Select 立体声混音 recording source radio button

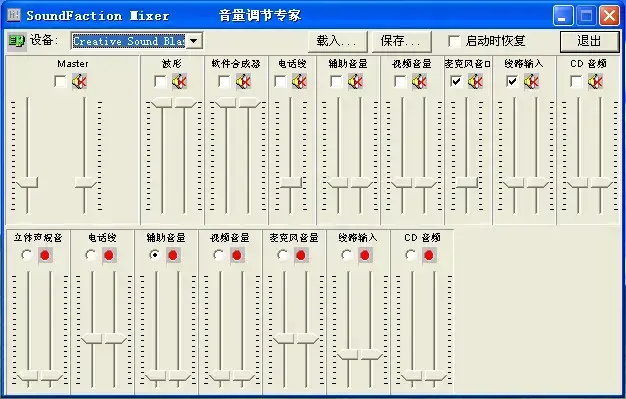click(27, 255)
